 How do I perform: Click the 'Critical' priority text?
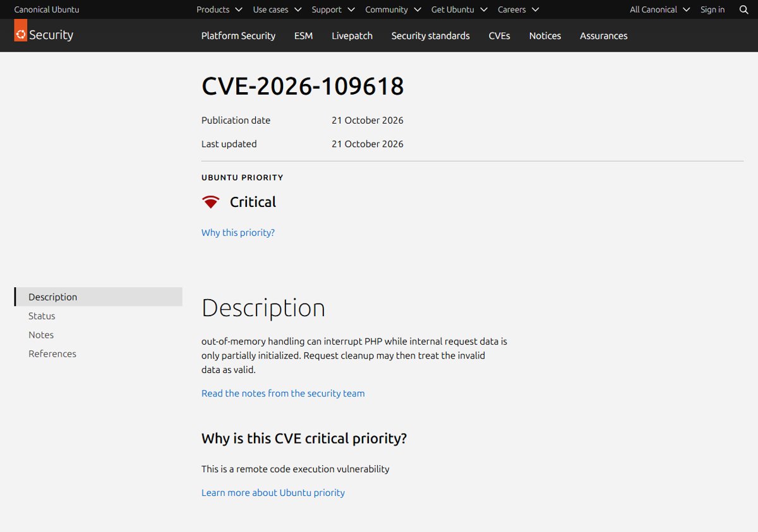[x=253, y=202]
